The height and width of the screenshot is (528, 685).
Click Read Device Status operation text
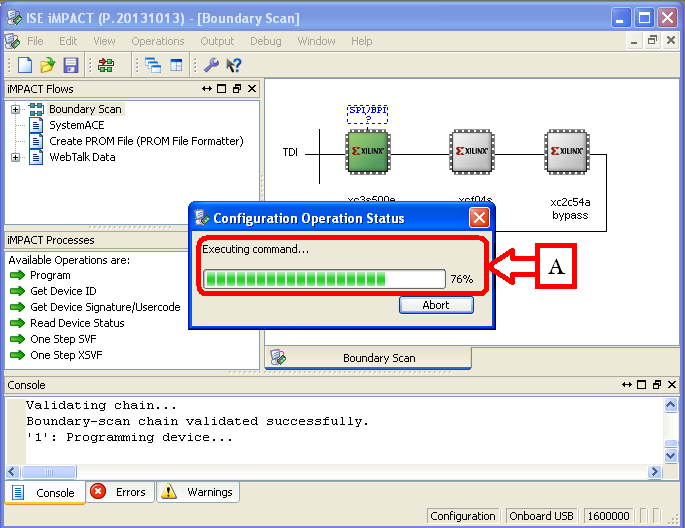click(77, 323)
